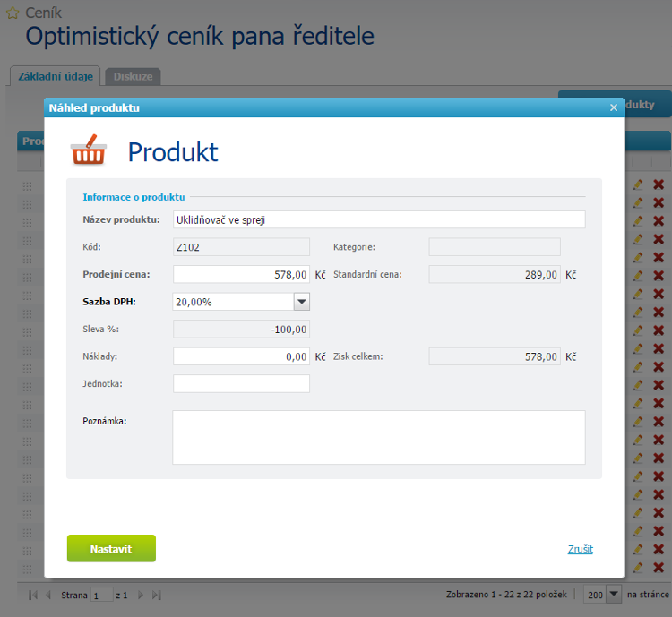
Task: Click the Jednotka input field
Action: click(241, 384)
